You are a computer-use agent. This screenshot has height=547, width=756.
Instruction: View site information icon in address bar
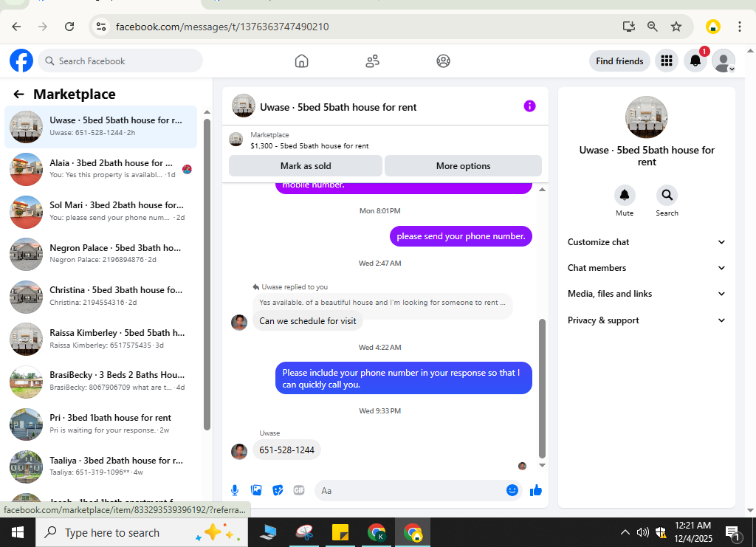click(x=100, y=27)
